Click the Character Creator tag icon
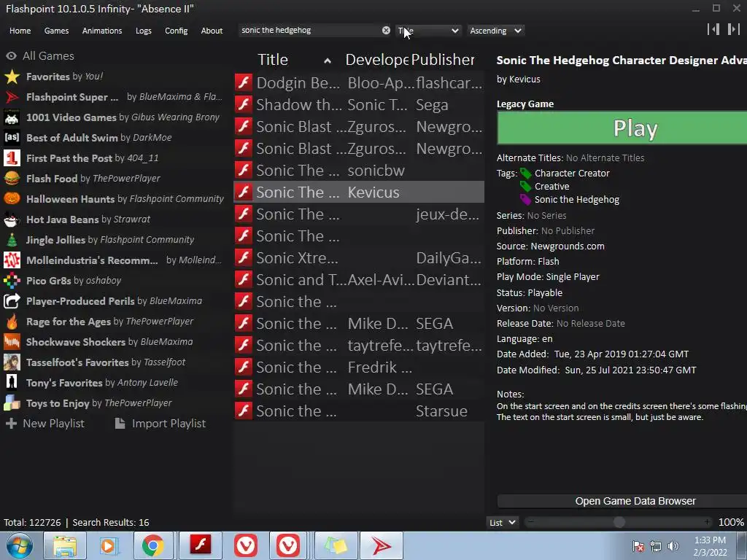 pyautogui.click(x=525, y=174)
